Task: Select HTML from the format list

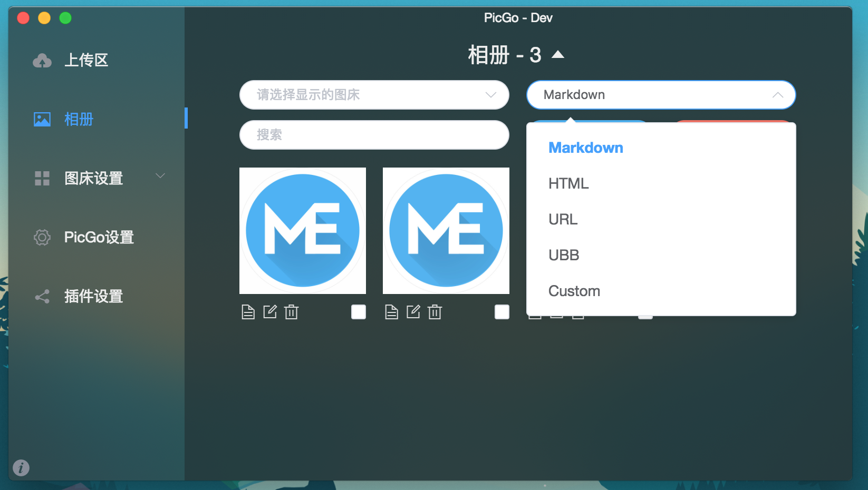Action: (x=568, y=183)
